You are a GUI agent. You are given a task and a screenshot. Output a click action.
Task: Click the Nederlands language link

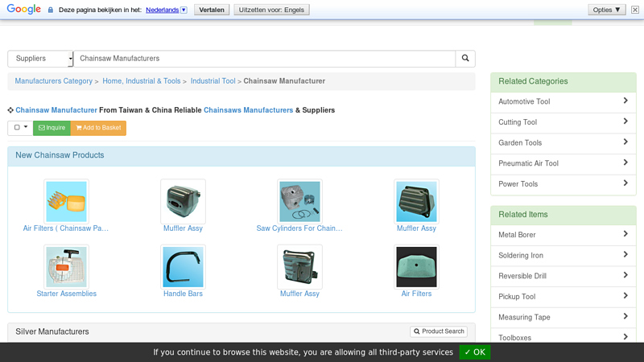[x=163, y=10]
